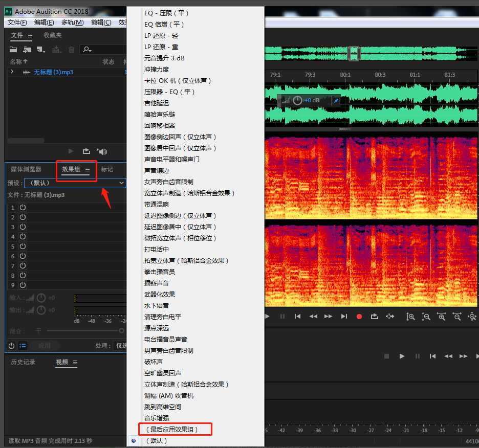Screen dimensions: 479x448
Task: Click the Open File folder icon
Action: point(13,50)
